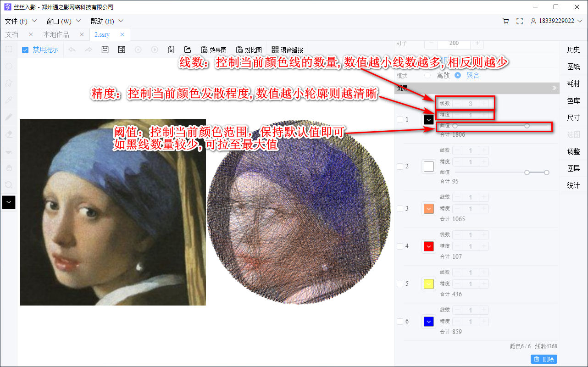Select the eyedropper tool in the left toolbar
This screenshot has width=588, height=367.
pyautogui.click(x=9, y=100)
